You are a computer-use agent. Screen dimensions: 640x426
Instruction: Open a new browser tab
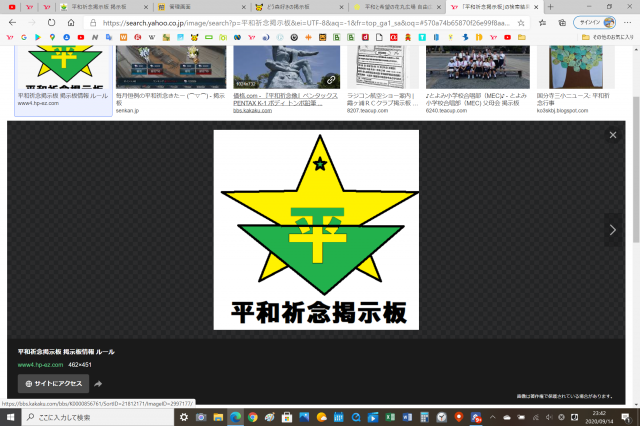pyautogui.click(x=553, y=6)
